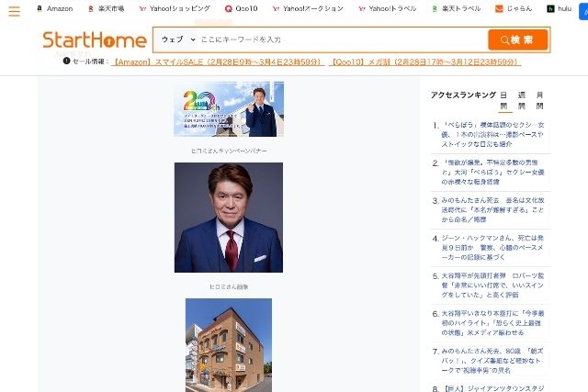
Task: Click the orange 検索 search button
Action: coord(517,39)
